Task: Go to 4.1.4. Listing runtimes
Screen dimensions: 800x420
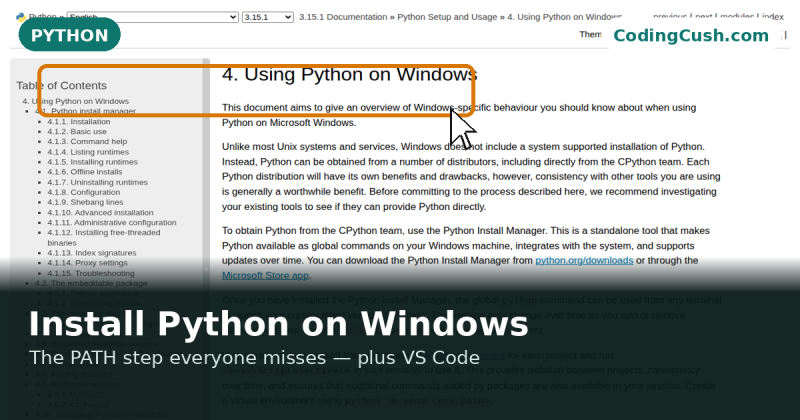Action: pos(88,152)
